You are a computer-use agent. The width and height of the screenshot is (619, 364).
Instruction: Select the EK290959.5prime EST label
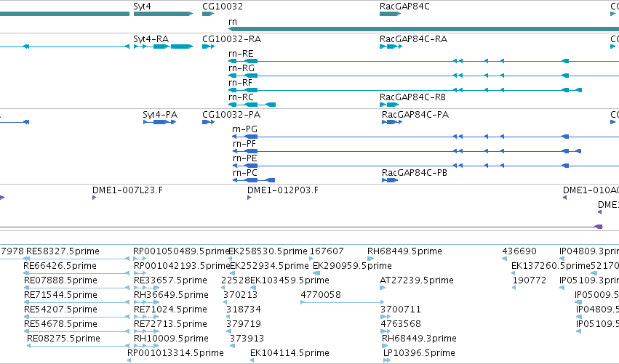pyautogui.click(x=352, y=266)
